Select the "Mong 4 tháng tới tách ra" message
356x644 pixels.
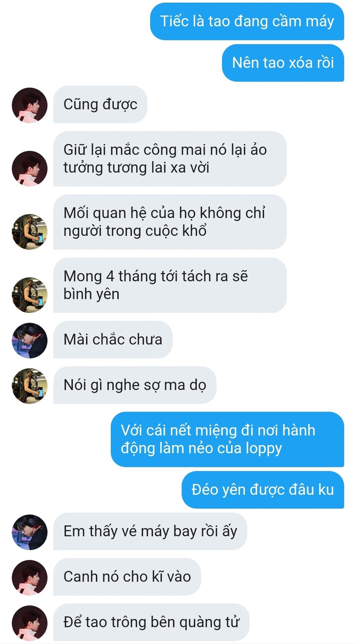pos(170,285)
